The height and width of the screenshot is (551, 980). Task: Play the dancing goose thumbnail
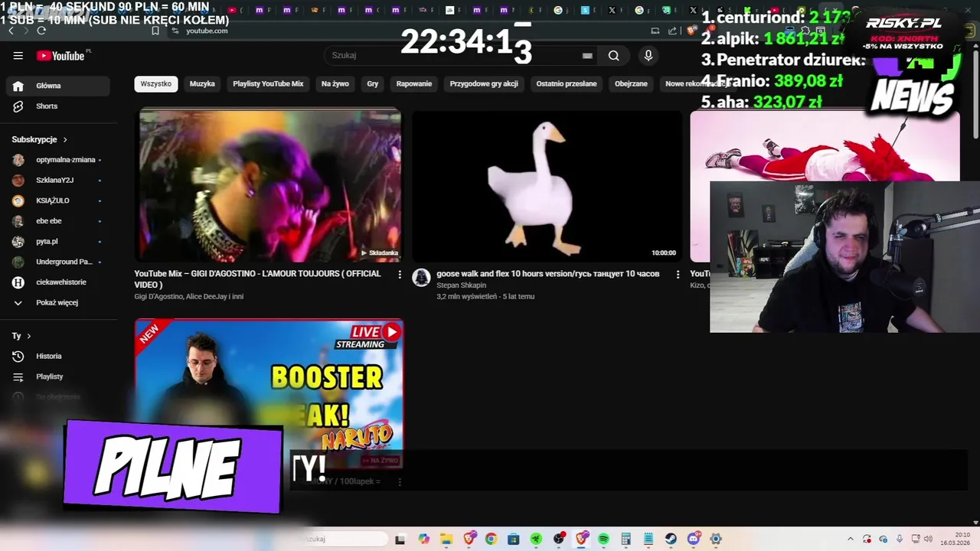coord(547,186)
